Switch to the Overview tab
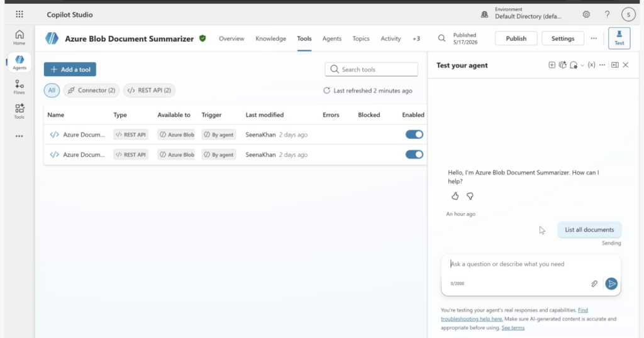 click(231, 38)
